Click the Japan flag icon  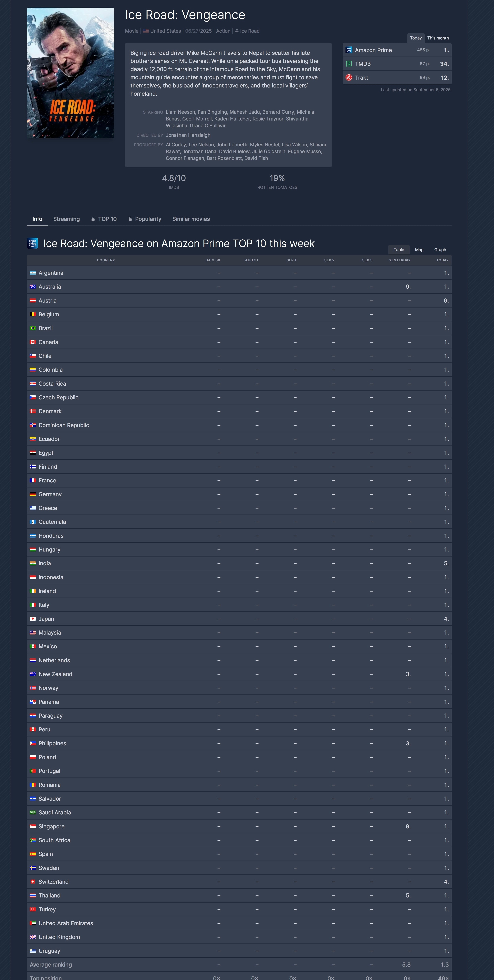pyautogui.click(x=33, y=619)
